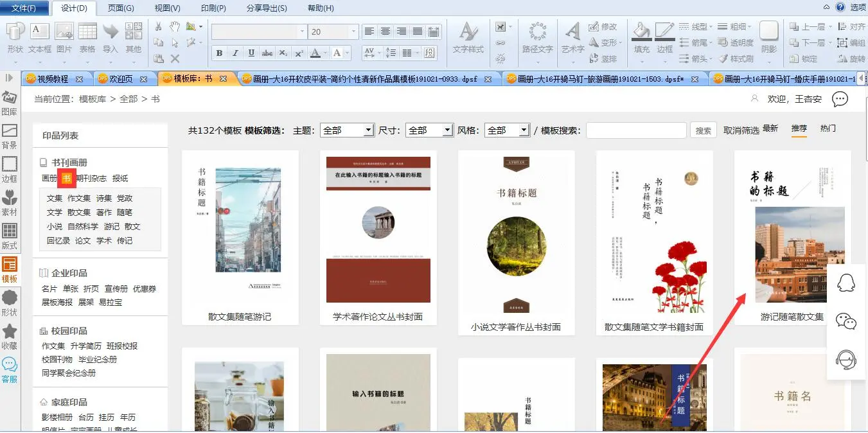Toggle italic text formatting
Viewport: 868px width, 433px height.
pos(235,53)
